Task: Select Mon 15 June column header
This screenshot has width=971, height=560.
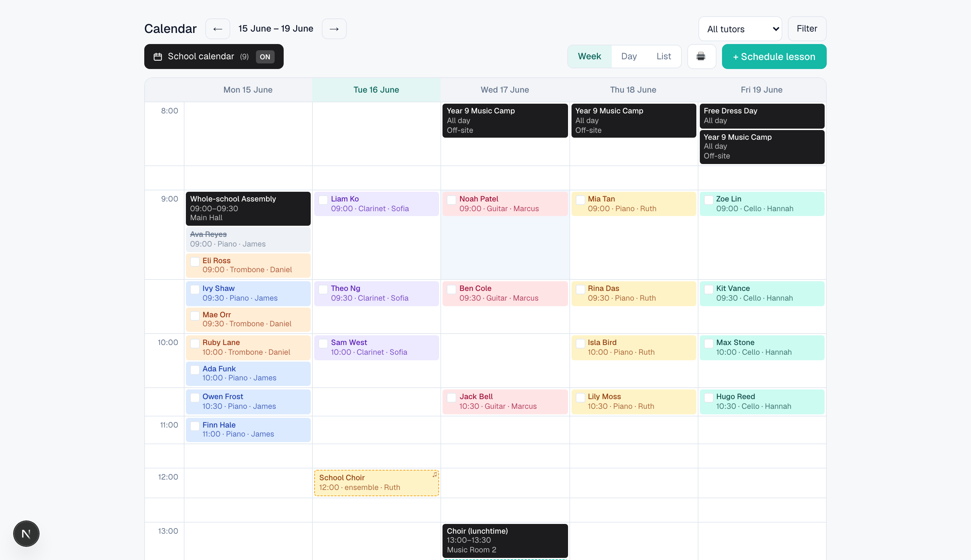Action: 248,89
